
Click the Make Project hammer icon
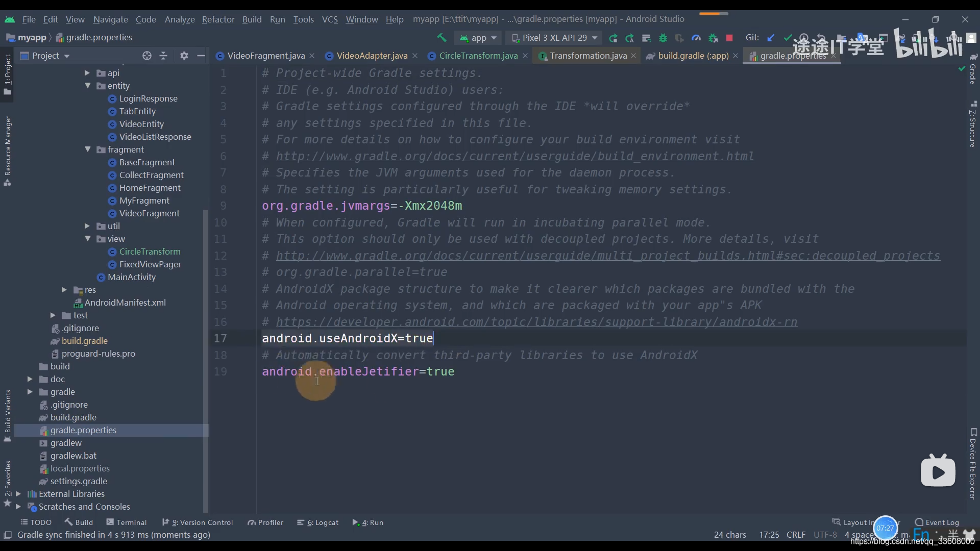pyautogui.click(x=442, y=38)
